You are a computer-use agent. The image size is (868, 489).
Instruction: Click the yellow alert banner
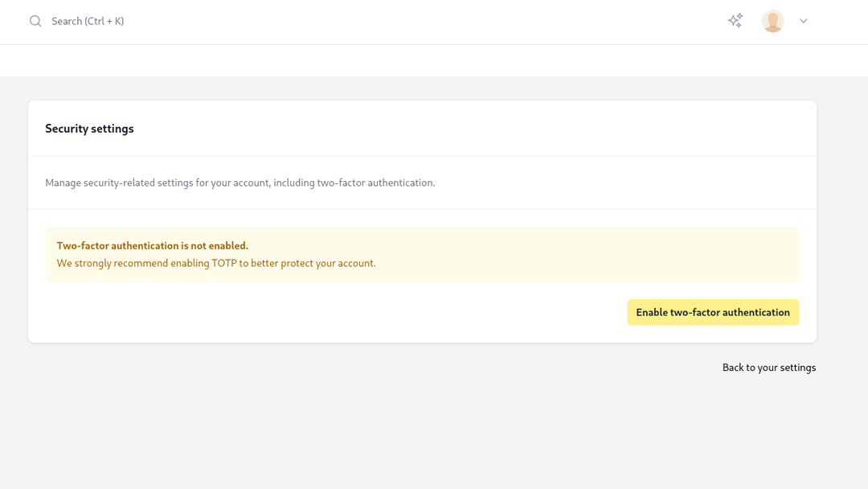click(x=422, y=254)
